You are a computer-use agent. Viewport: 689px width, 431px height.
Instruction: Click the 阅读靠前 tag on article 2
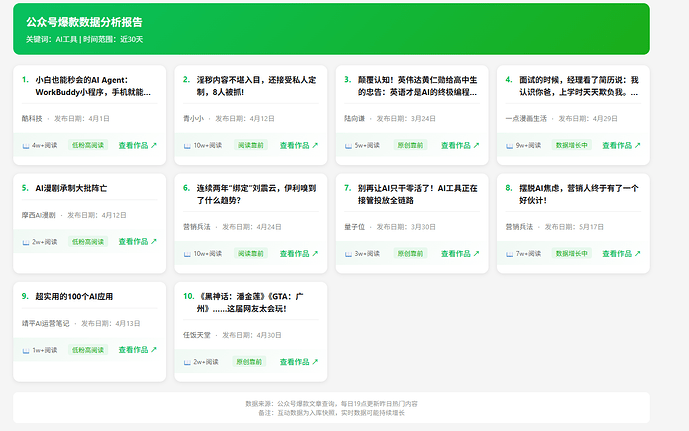[x=251, y=145]
